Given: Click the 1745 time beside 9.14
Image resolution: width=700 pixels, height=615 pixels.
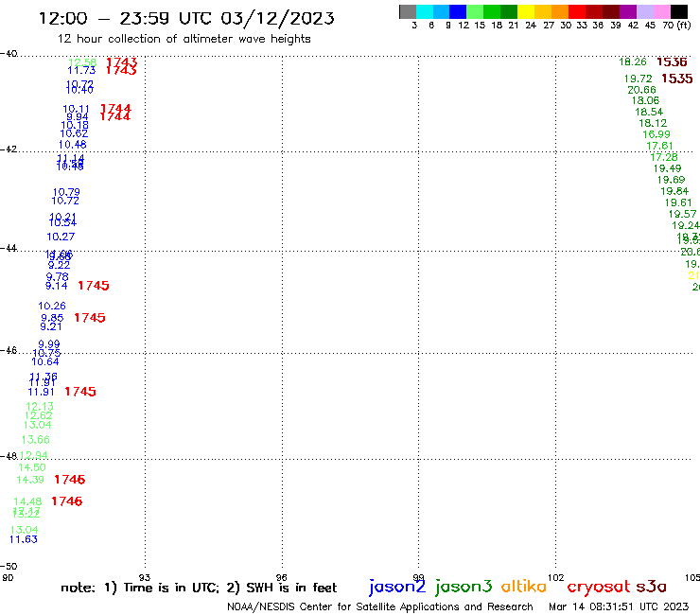Looking at the screenshot, I should coord(94,286).
